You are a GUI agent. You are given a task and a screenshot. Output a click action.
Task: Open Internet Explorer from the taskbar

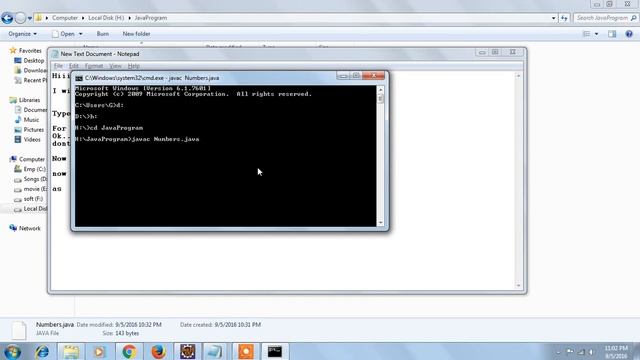tap(42, 351)
